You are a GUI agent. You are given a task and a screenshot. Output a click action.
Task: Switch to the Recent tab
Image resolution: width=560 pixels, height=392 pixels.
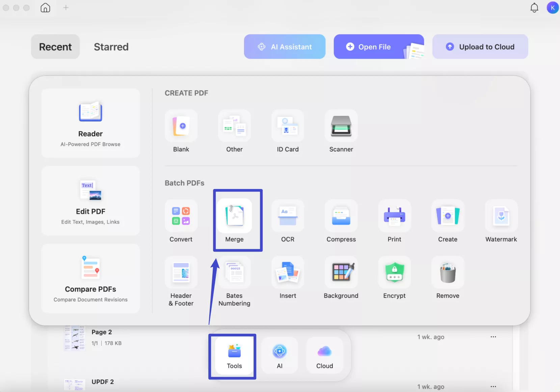[55, 47]
